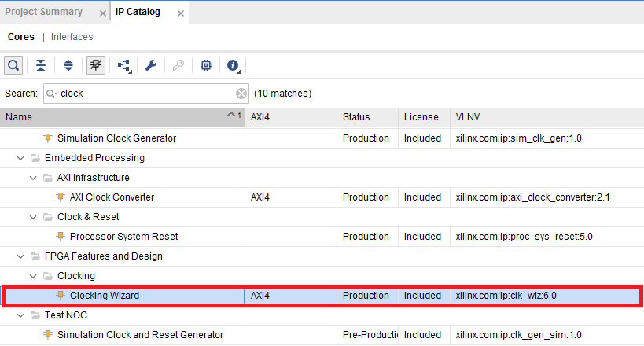Viewport: 644px width, 346px height.
Task: Sort by the License column header
Action: pyautogui.click(x=424, y=117)
